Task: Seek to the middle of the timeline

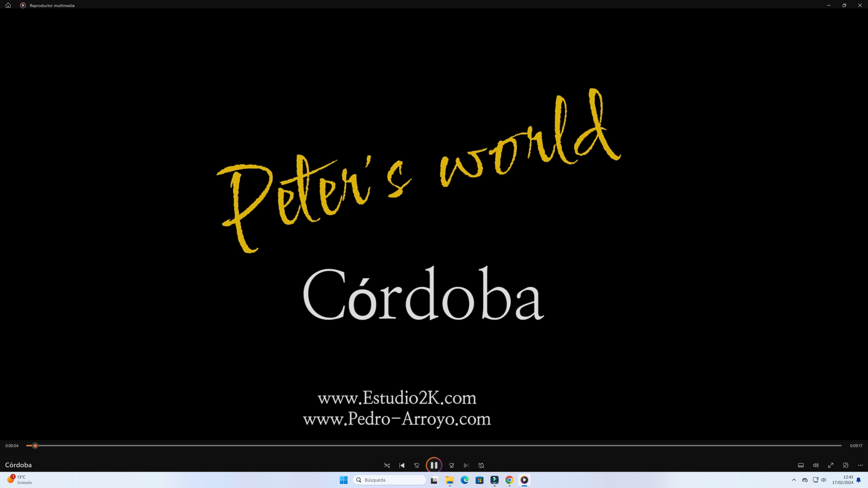Action: 434,446
